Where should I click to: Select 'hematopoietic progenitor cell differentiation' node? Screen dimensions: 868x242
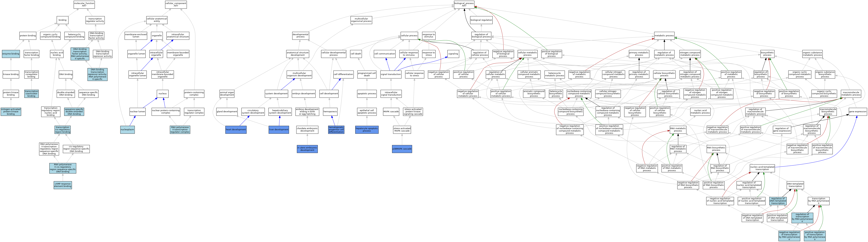point(336,130)
